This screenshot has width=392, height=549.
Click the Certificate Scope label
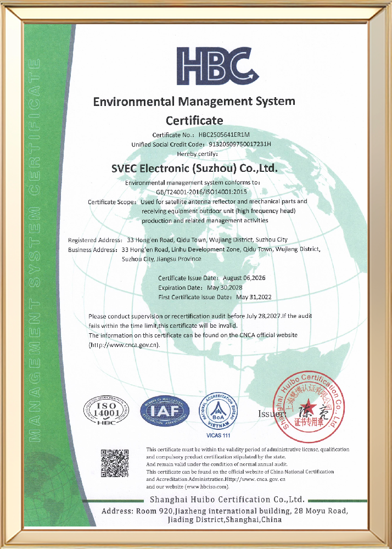tap(111, 202)
